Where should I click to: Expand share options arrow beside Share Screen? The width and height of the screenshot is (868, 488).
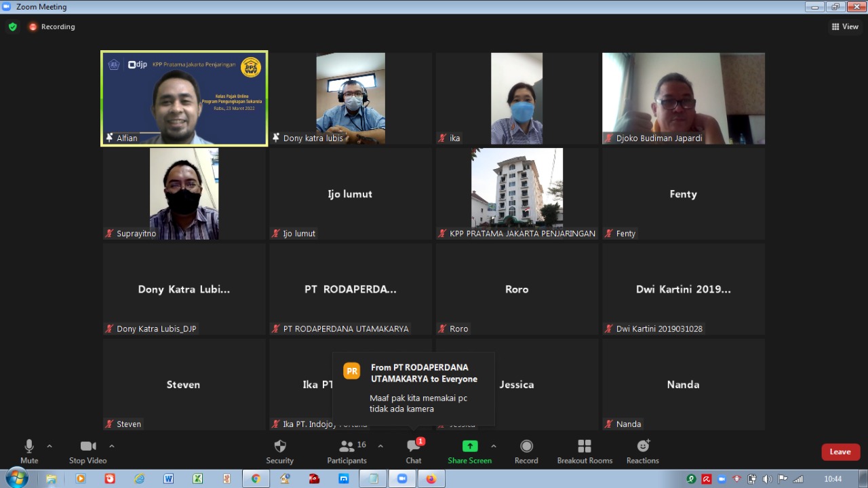tap(494, 446)
